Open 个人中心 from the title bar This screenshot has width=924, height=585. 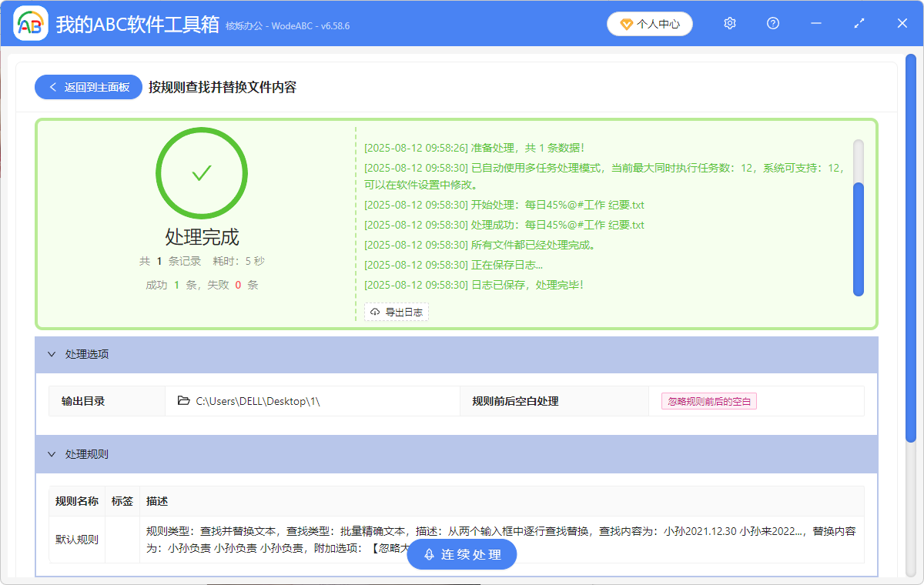(650, 24)
